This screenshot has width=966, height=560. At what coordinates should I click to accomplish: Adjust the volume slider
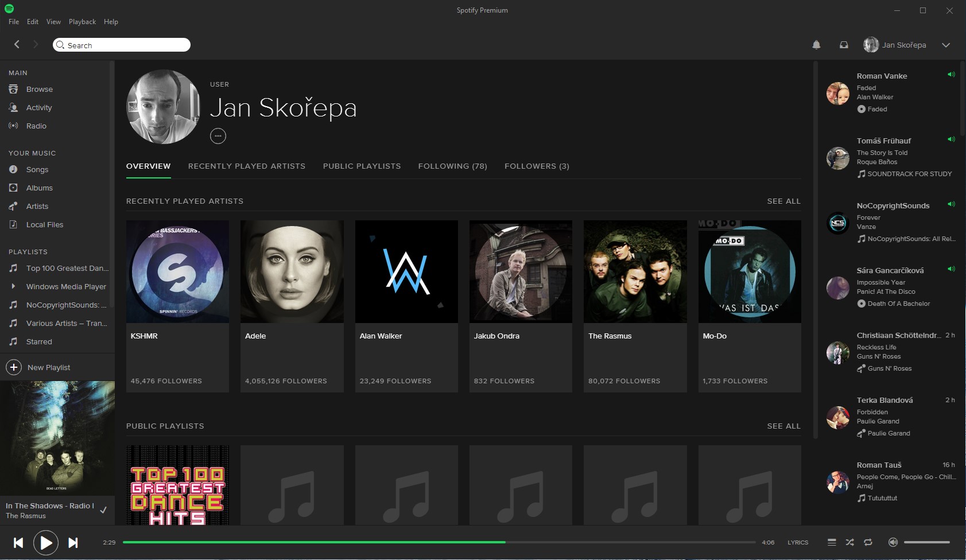click(927, 542)
